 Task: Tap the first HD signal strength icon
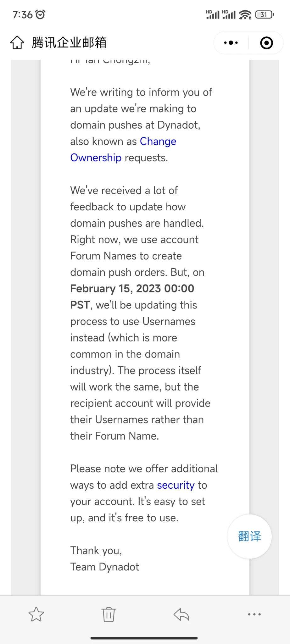tap(213, 14)
